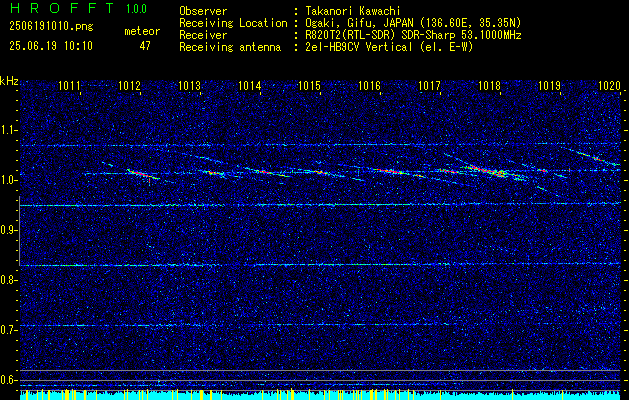This screenshot has width=629, height=400.
Task: Click time marker 1014
Action: [250, 85]
